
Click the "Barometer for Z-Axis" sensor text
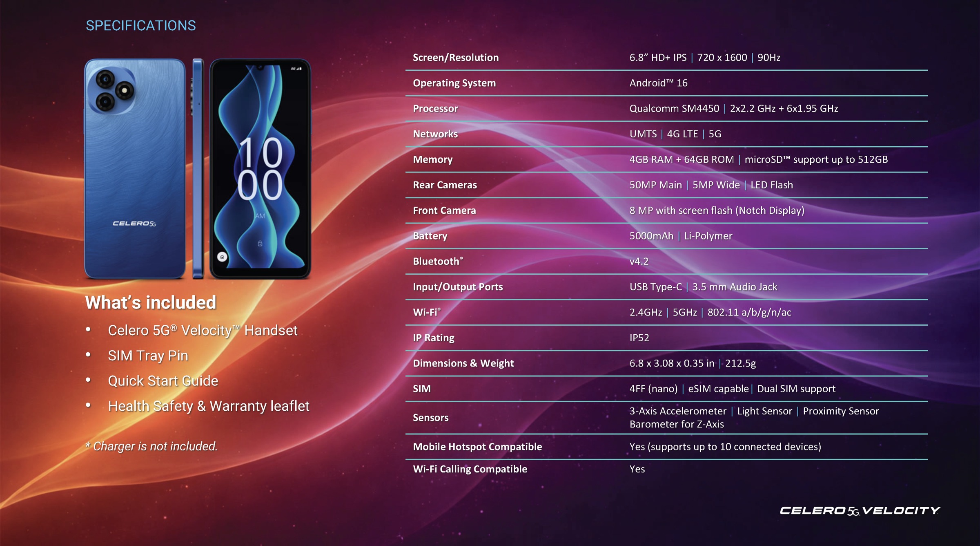(x=677, y=424)
